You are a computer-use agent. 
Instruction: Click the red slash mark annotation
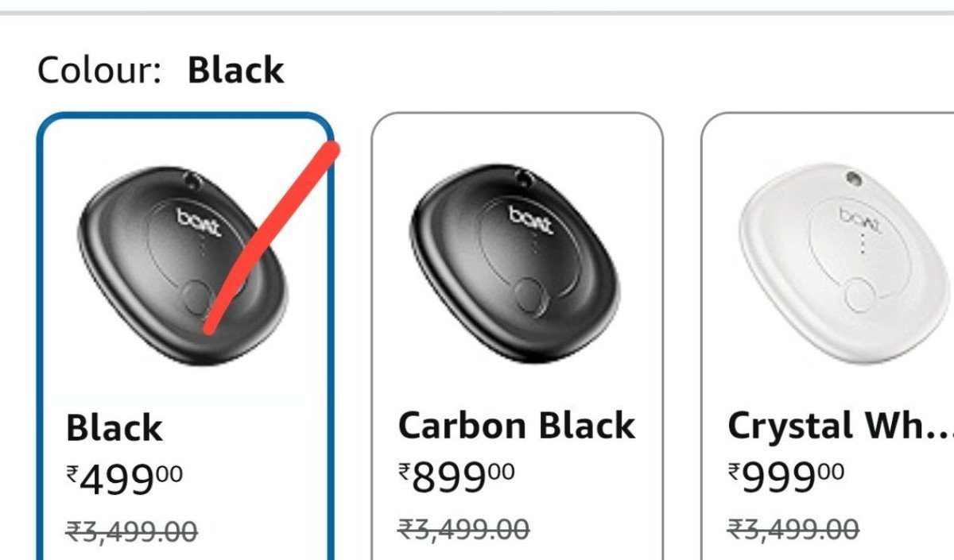270,238
